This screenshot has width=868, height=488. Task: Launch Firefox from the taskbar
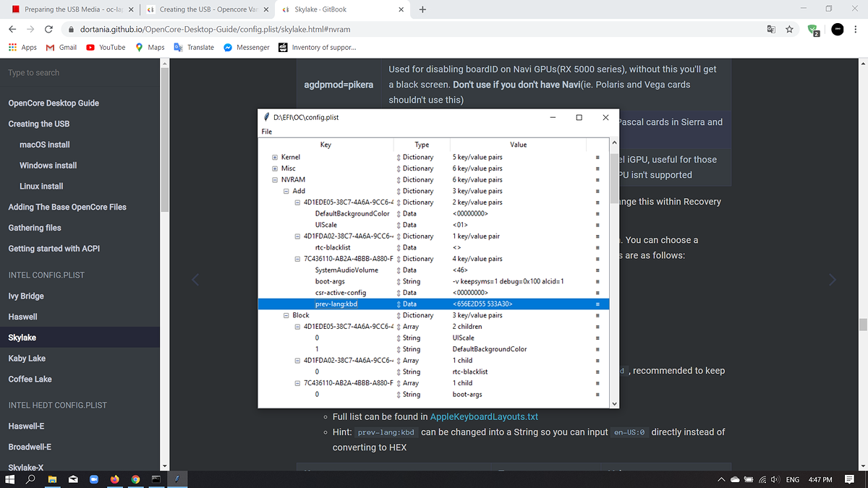(115, 479)
